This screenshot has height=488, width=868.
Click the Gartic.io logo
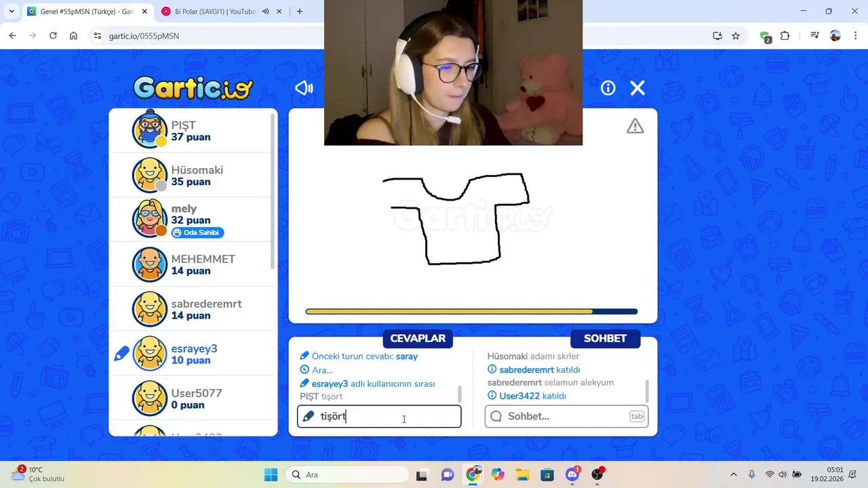(193, 88)
